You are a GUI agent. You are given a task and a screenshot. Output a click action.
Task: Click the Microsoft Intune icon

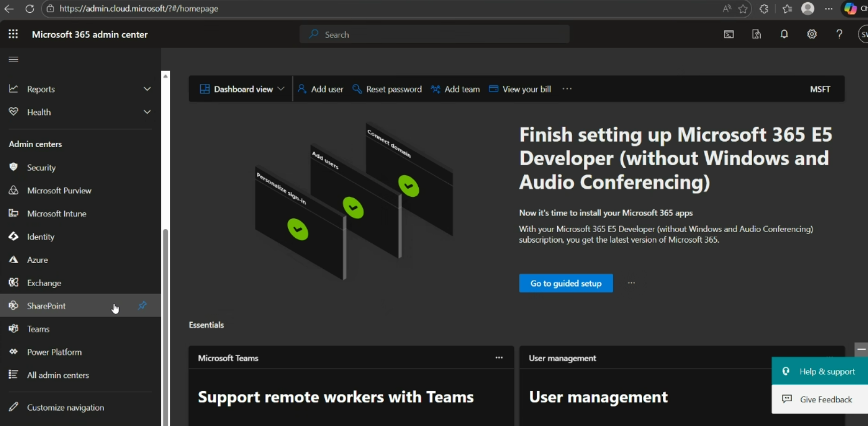(x=13, y=213)
